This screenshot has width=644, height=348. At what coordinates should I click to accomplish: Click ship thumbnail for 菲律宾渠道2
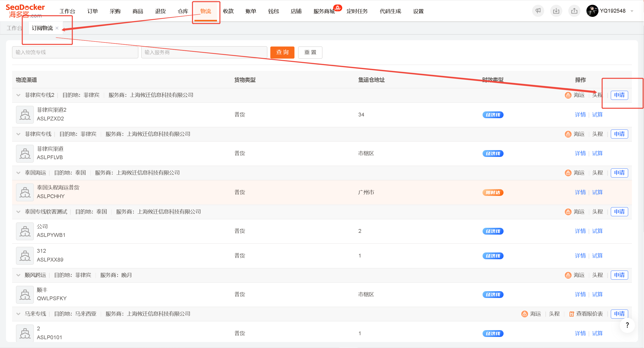(25, 114)
